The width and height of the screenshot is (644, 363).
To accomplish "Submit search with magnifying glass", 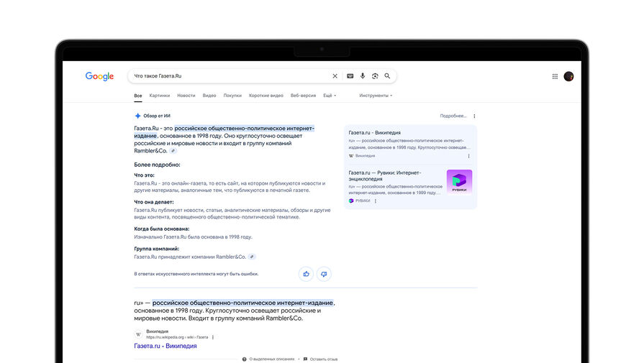I will click(387, 76).
